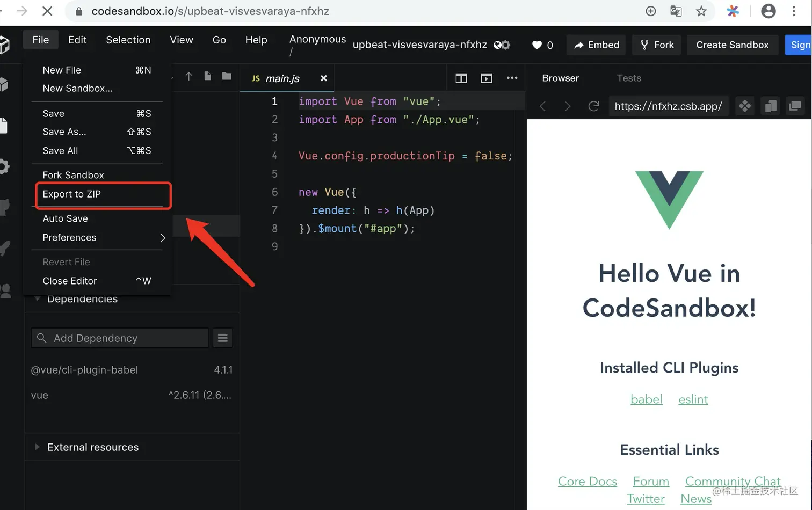Viewport: 812px width, 510px height.
Task: Open the dependency list menu icon
Action: coord(223,338)
